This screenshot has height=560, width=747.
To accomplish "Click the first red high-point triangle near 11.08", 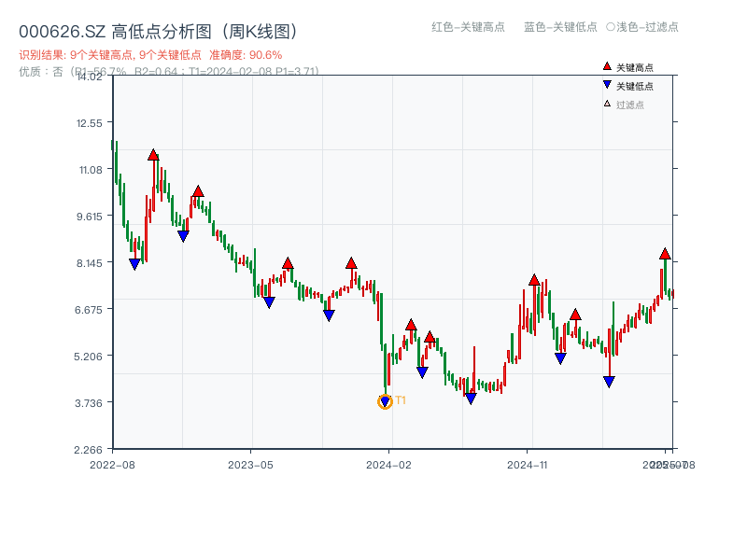I will click(x=153, y=155).
